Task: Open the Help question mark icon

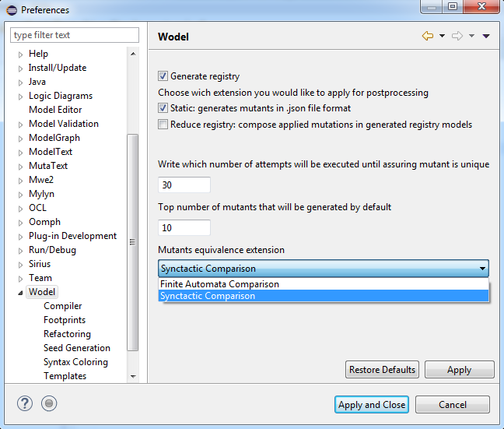Action: 25,403
